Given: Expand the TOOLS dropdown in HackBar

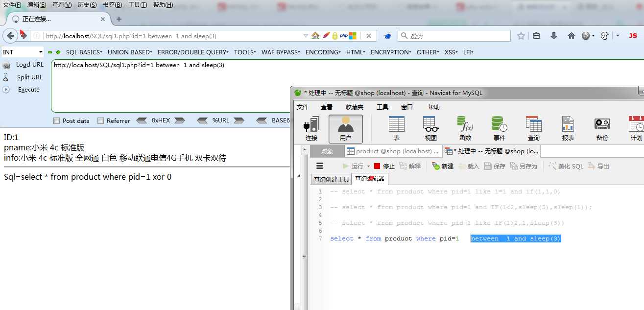Looking at the screenshot, I should [x=245, y=52].
